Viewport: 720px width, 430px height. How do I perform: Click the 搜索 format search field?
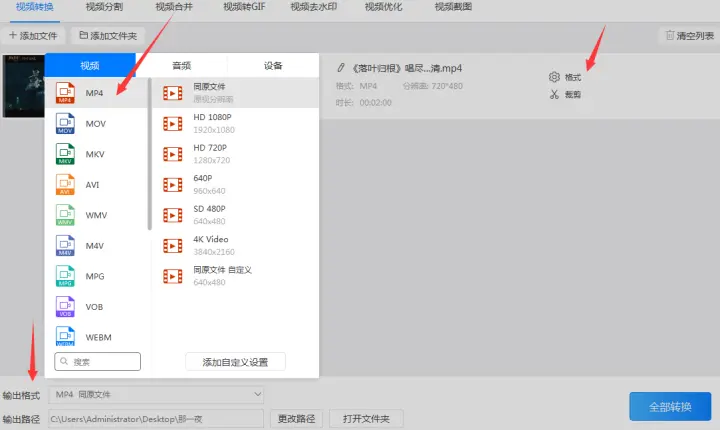[x=97, y=362]
